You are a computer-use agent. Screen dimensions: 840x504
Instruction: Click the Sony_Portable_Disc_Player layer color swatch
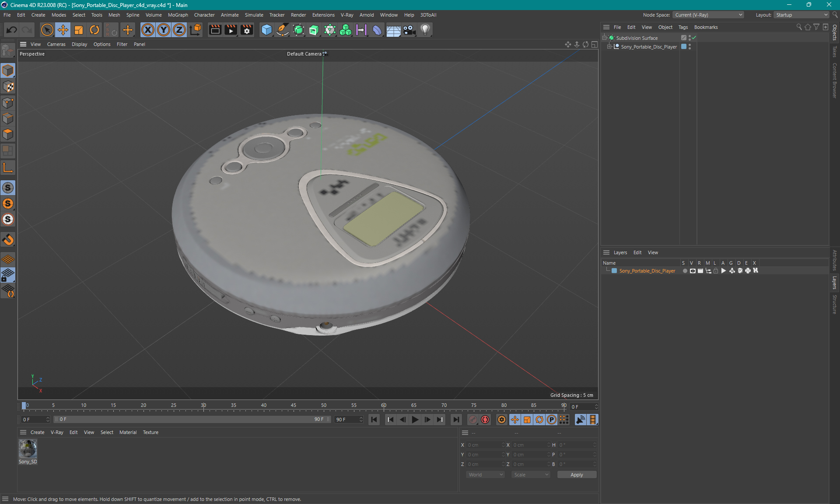tap(614, 271)
